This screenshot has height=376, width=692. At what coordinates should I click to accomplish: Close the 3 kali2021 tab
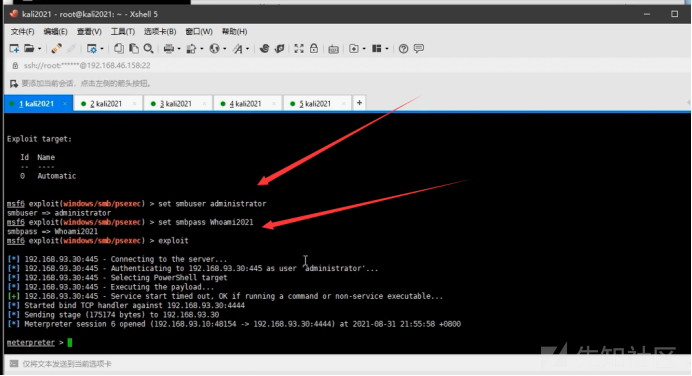(204, 104)
